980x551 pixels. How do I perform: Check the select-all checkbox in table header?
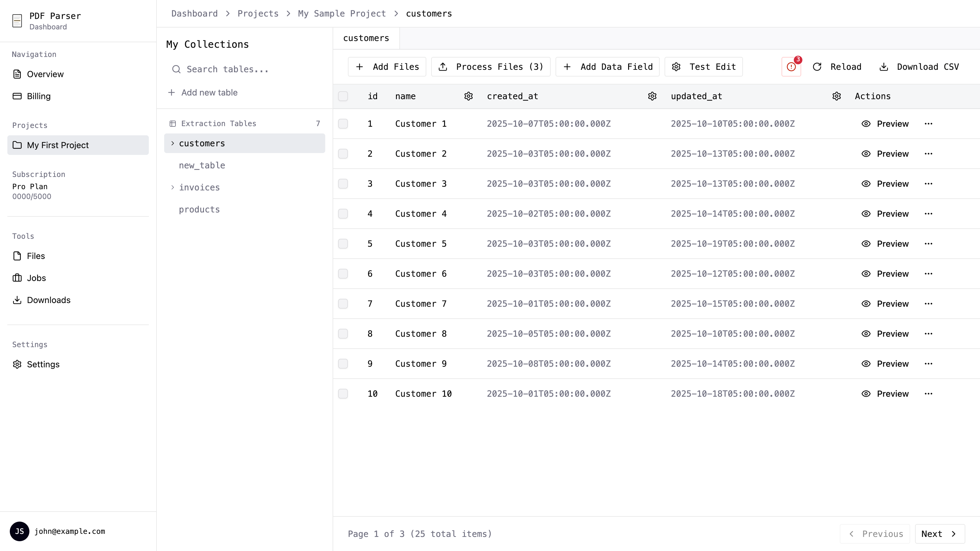[x=343, y=96]
